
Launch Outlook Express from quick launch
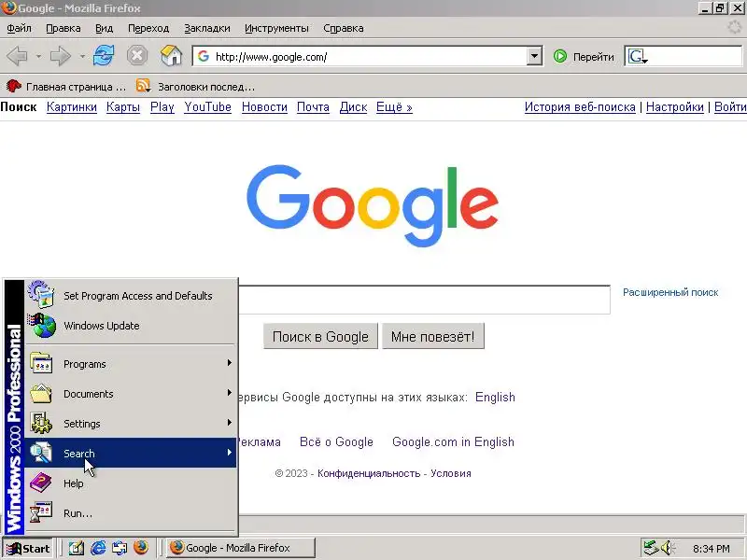(120, 548)
